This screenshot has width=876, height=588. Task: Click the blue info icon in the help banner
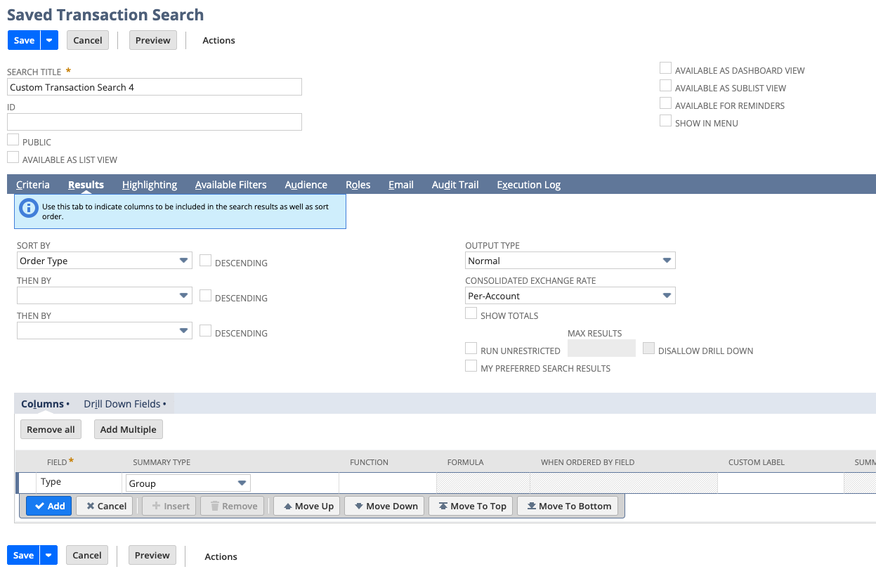[x=29, y=208]
